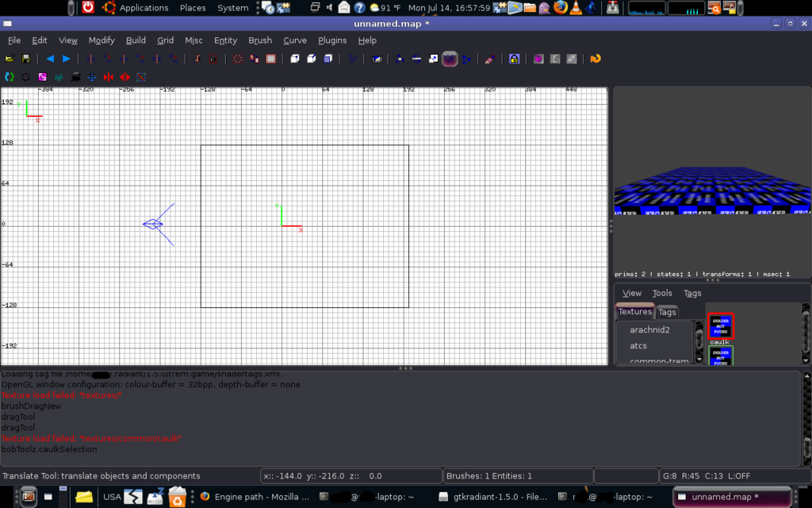The image size is (812, 508).
Task: Select atcs texture folder
Action: click(638, 345)
